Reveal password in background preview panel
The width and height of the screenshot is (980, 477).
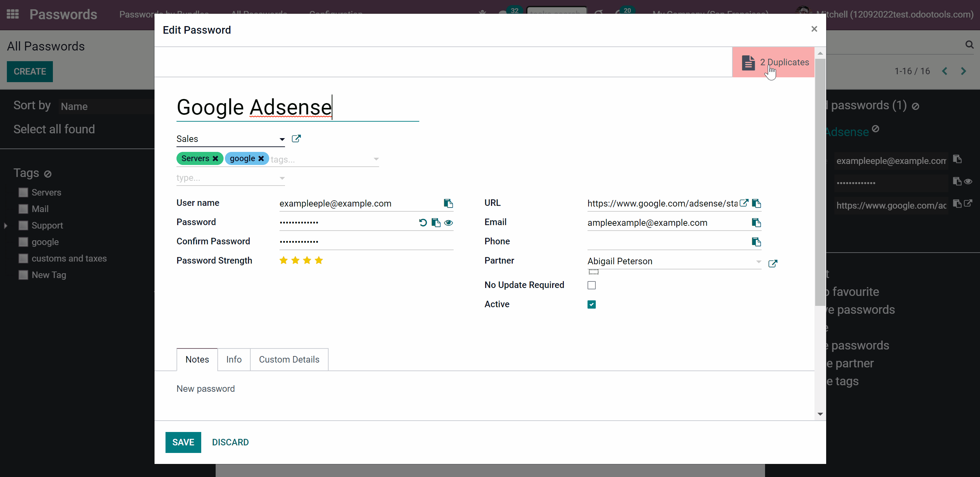point(968,181)
